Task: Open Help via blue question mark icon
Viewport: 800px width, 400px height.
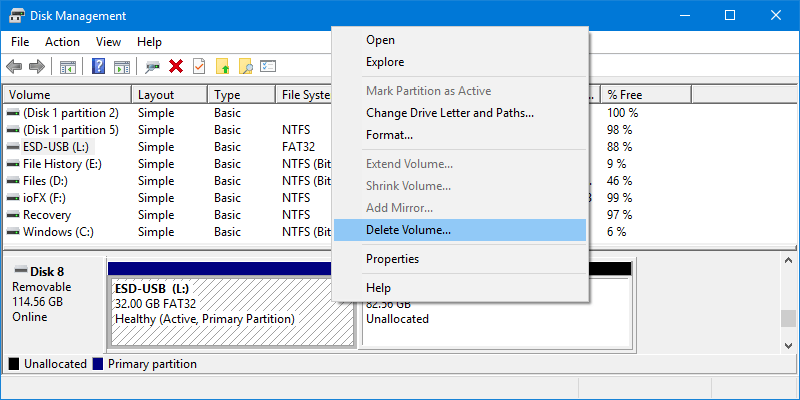Action: [99, 67]
